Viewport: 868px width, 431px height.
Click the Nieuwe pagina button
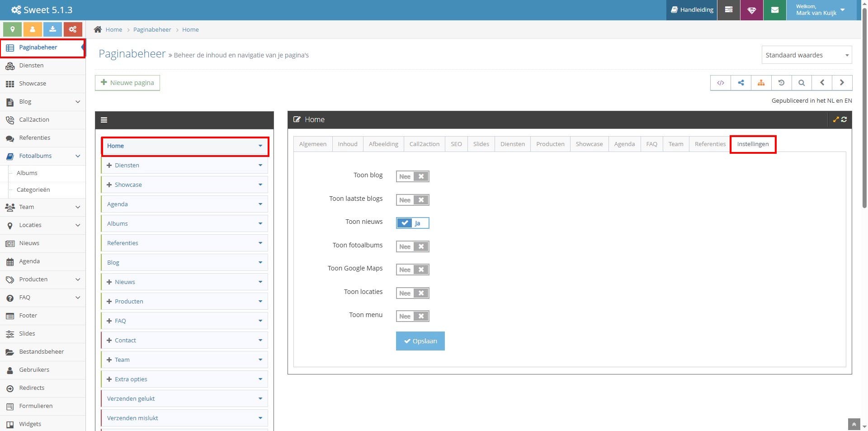(127, 83)
